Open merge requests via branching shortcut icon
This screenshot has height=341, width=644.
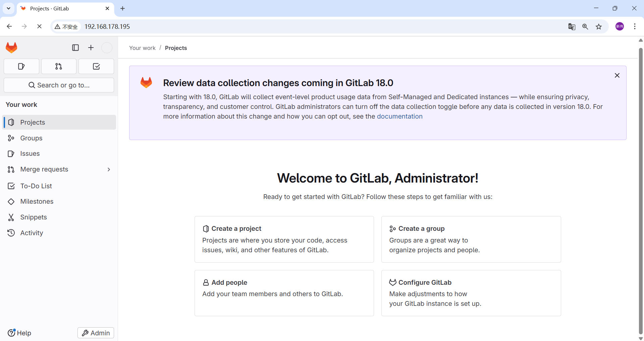59,66
